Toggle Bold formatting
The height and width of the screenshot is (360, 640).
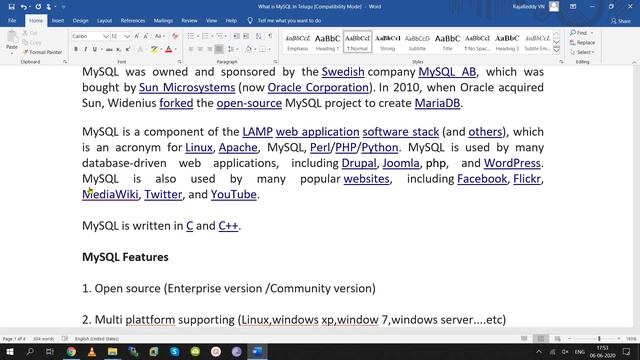[76, 49]
